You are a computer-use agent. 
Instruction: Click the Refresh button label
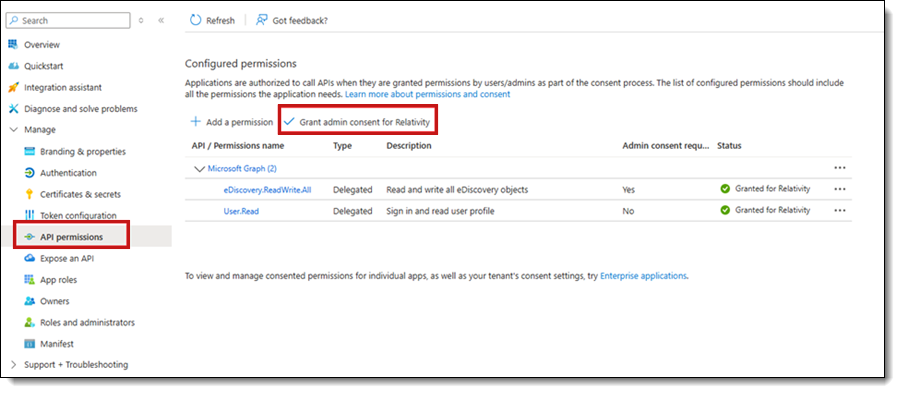tap(220, 20)
